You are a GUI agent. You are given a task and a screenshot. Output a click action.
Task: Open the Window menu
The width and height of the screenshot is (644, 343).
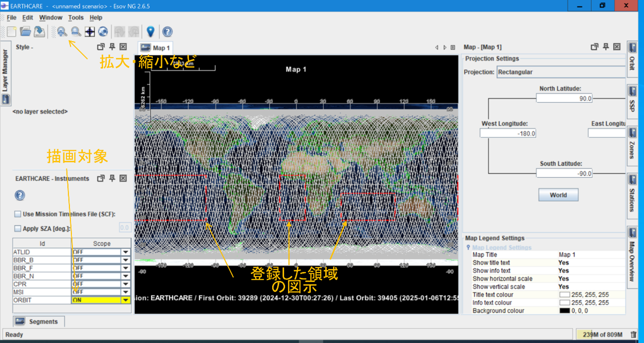pos(51,17)
